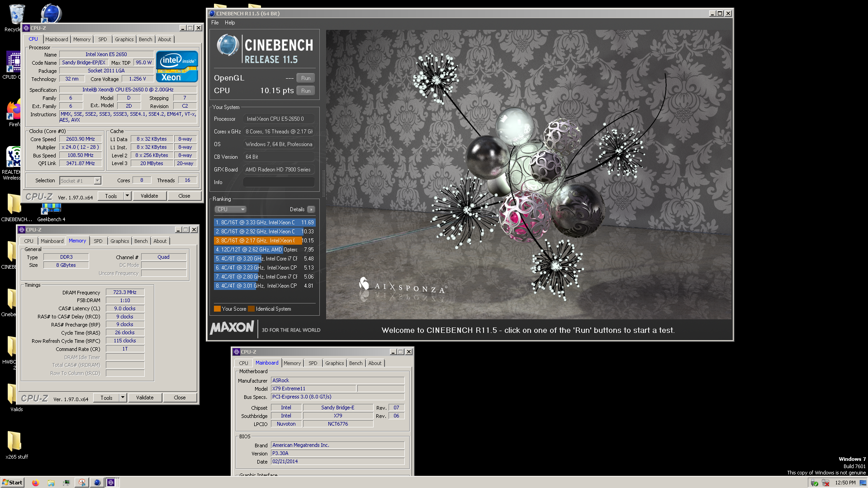Click the REALTEK Wireless desktop icon

(x=13, y=163)
